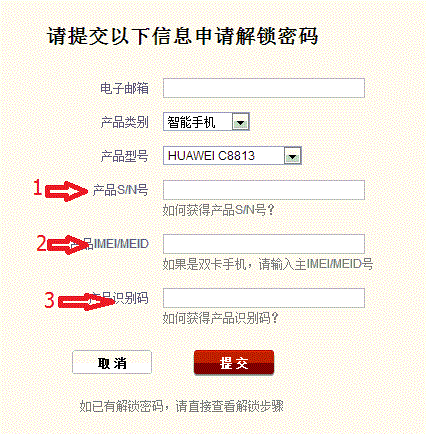Open the 产品型号 combo box showing HUAWEI C8813

pyautogui.click(x=232, y=156)
